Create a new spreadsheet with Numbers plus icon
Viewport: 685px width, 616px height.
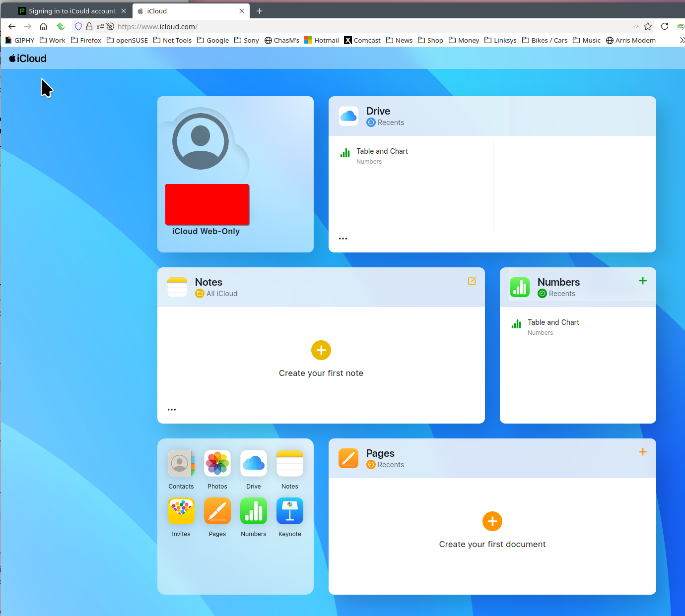coord(643,281)
